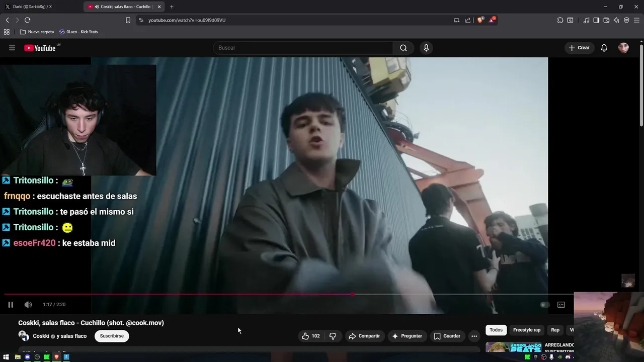Open Discord from the taskbar
The image size is (644, 362).
pos(28,357)
